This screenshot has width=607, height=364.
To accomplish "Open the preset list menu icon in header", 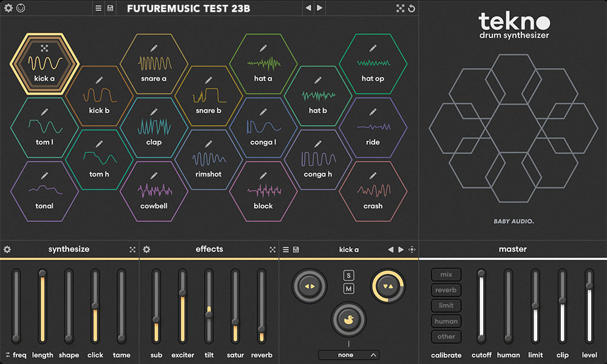I will click(x=98, y=8).
